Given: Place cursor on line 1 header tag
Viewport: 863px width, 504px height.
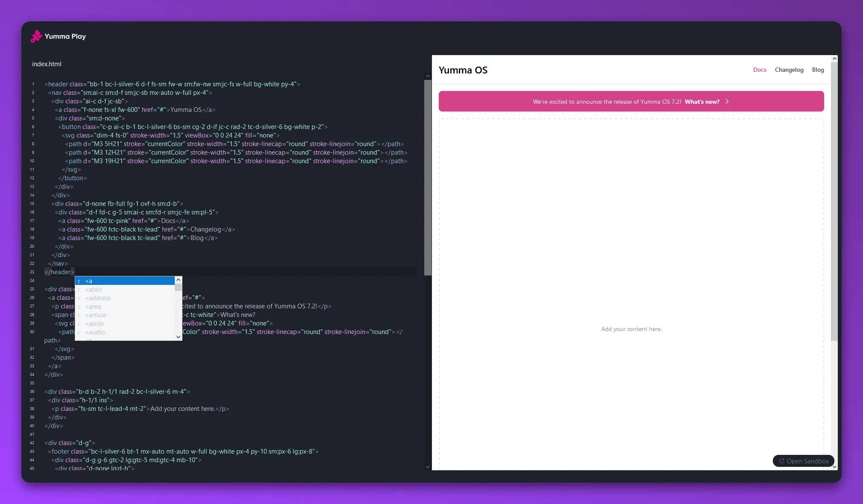Looking at the screenshot, I should point(172,84).
